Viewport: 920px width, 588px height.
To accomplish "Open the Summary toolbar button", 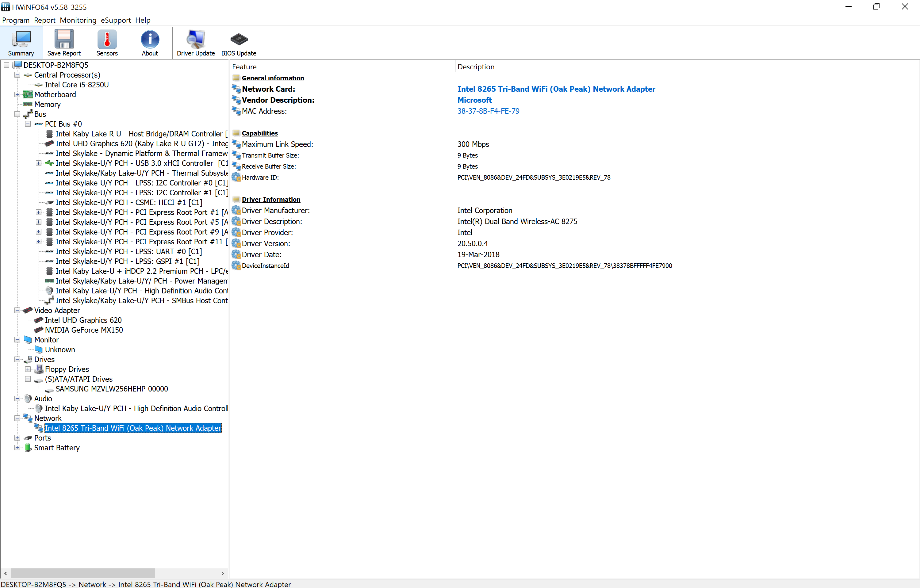I will tap(21, 43).
